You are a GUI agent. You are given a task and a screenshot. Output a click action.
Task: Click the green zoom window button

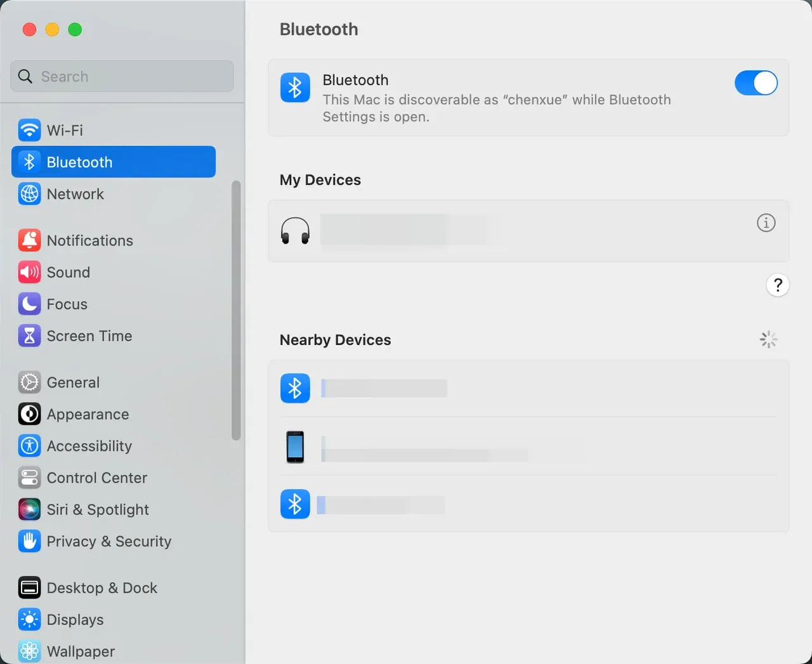tap(75, 29)
